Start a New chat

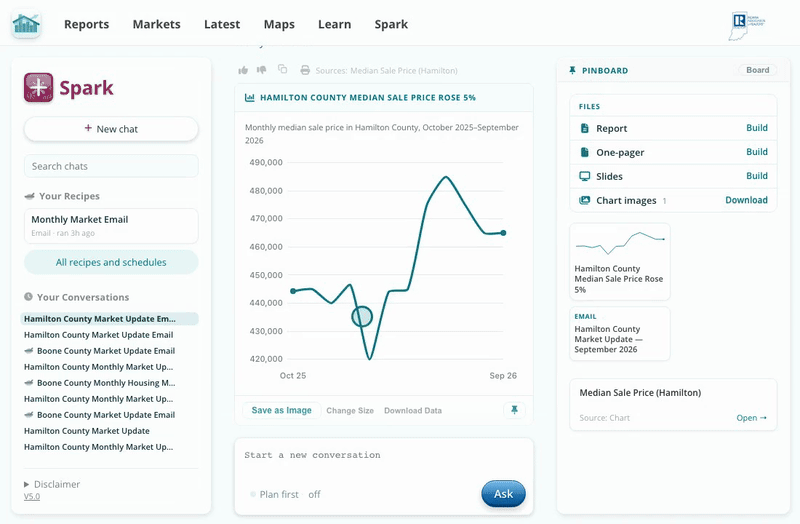pos(111,129)
